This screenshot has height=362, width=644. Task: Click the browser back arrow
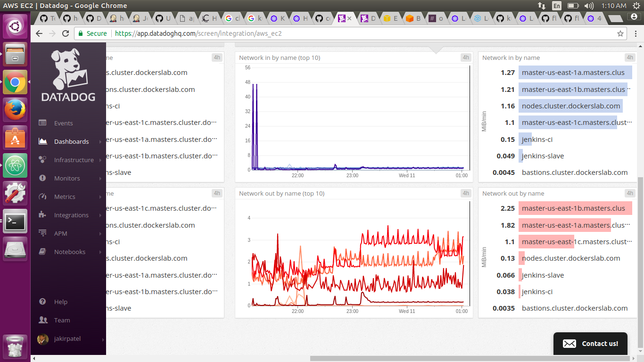point(39,33)
